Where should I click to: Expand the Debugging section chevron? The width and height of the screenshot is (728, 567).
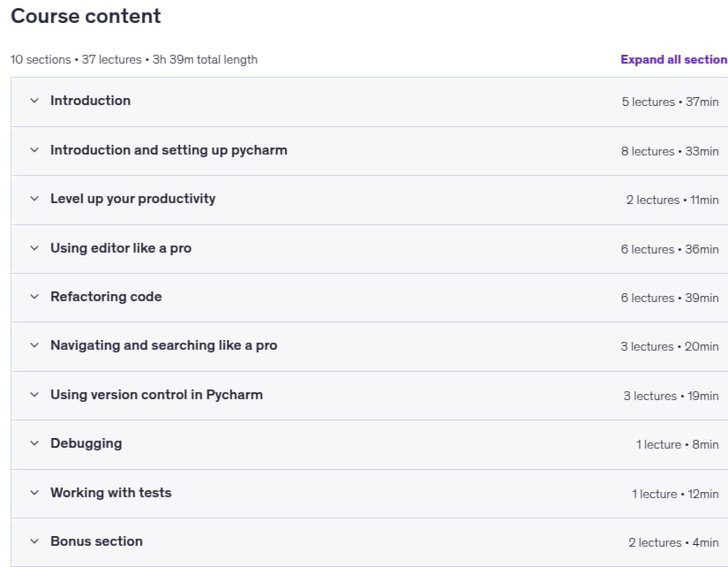34,442
